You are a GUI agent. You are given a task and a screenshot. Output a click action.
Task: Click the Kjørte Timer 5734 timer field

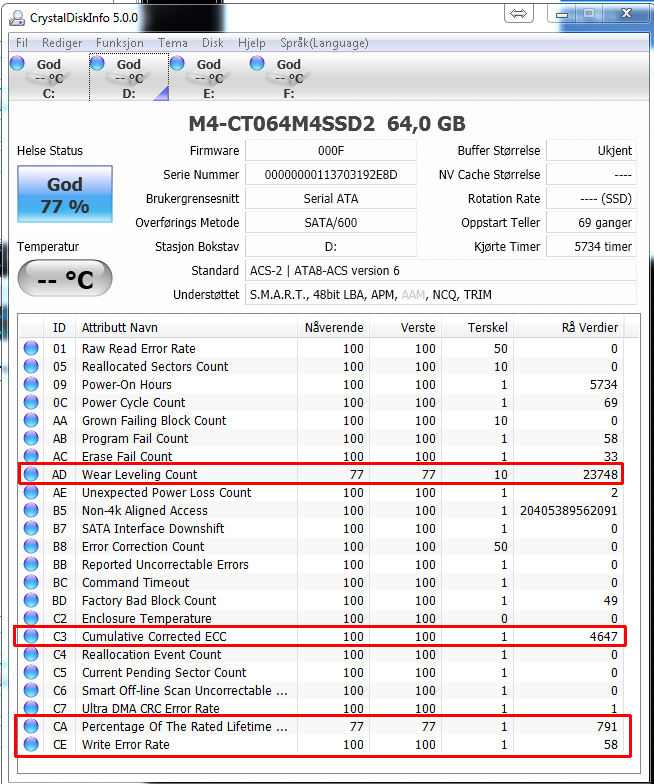[591, 246]
